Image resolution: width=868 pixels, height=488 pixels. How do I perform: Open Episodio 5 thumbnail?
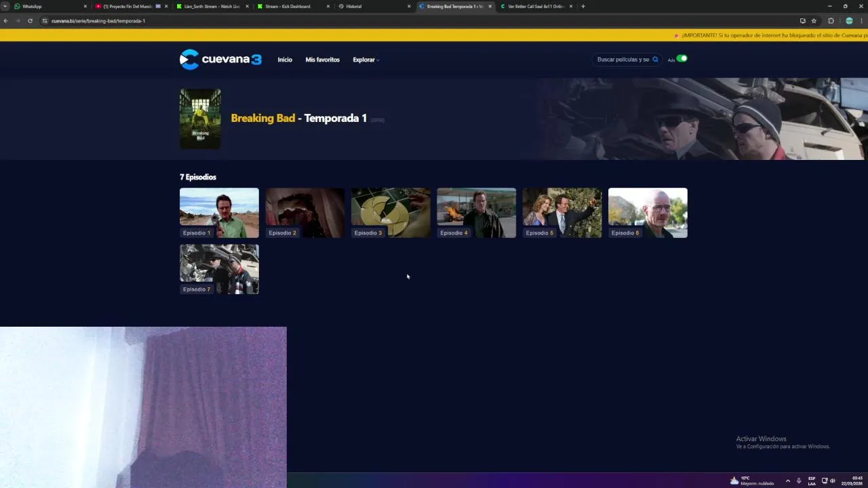[x=562, y=213]
